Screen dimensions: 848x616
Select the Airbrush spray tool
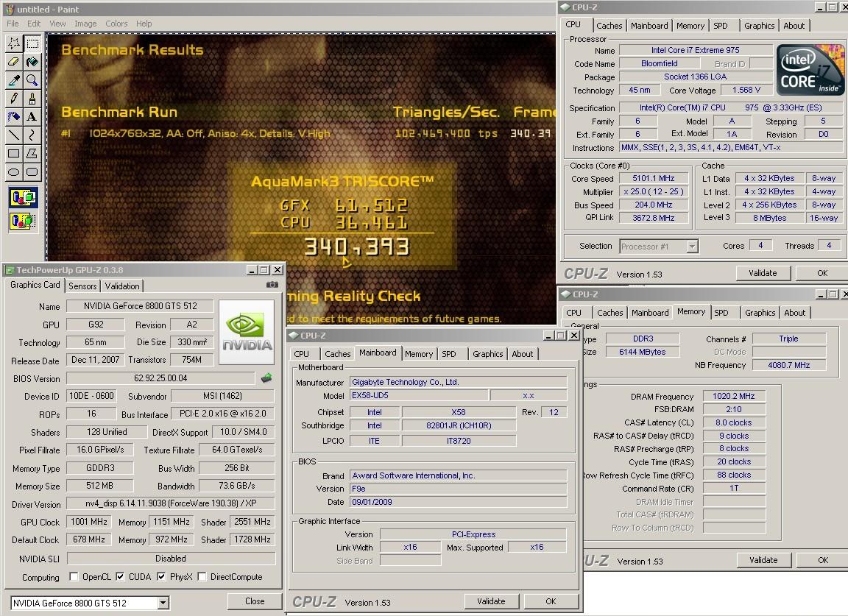13,117
